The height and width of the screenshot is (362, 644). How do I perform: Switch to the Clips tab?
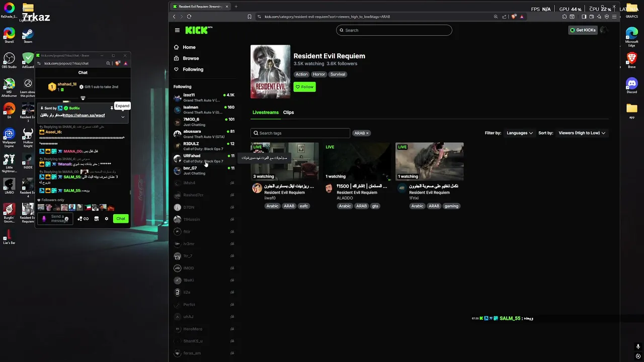coord(288,113)
